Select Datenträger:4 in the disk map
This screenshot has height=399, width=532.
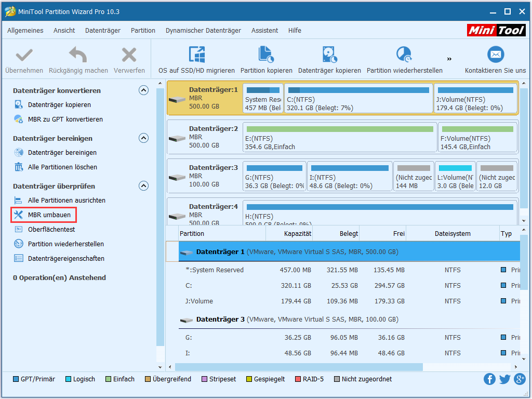205,212
